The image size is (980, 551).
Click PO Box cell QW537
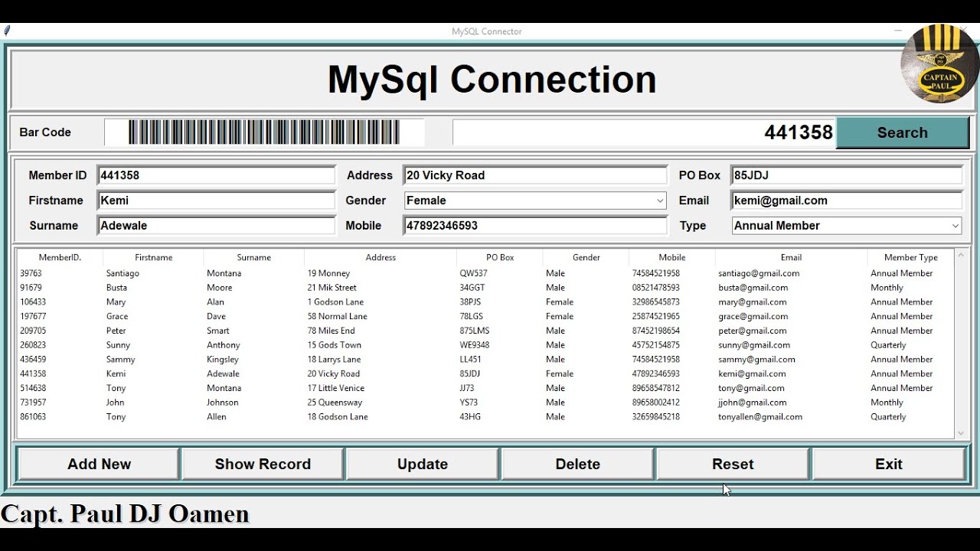(473, 273)
